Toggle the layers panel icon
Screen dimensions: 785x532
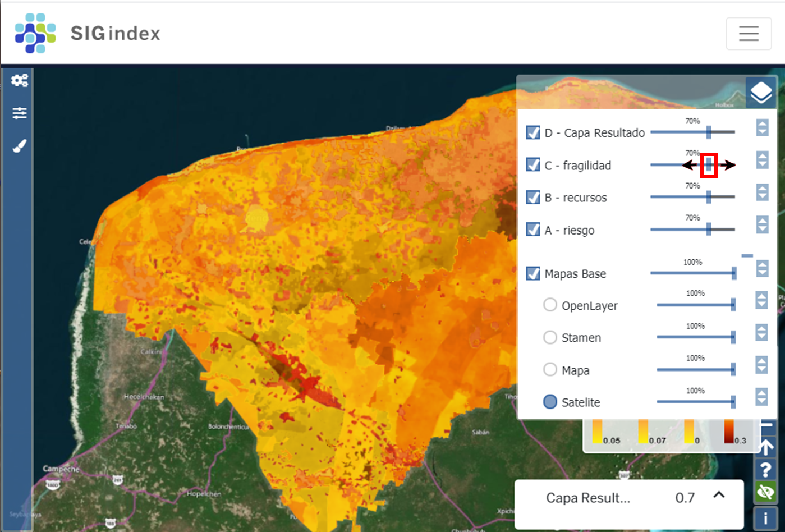[761, 93]
